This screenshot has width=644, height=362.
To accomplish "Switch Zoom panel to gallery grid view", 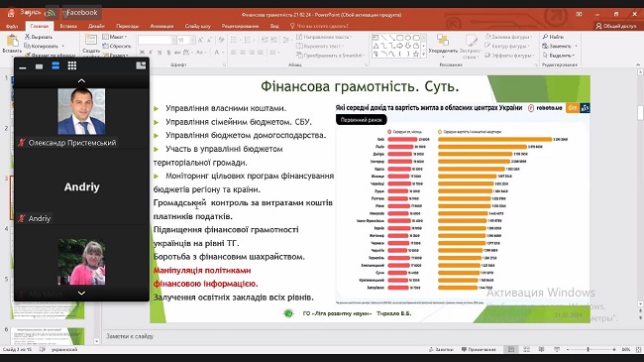I will point(72,65).
